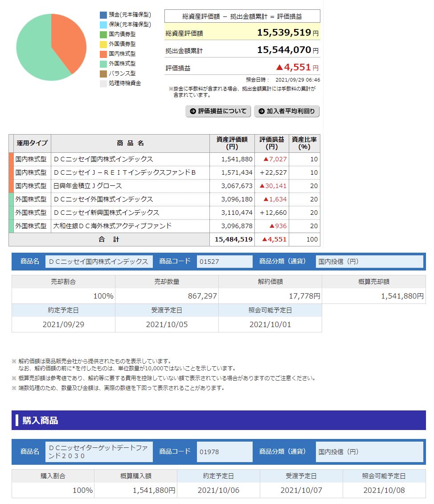Click the 資産比率(%) column header
Image resolution: width=434 pixels, height=504 pixels.
coord(304,143)
